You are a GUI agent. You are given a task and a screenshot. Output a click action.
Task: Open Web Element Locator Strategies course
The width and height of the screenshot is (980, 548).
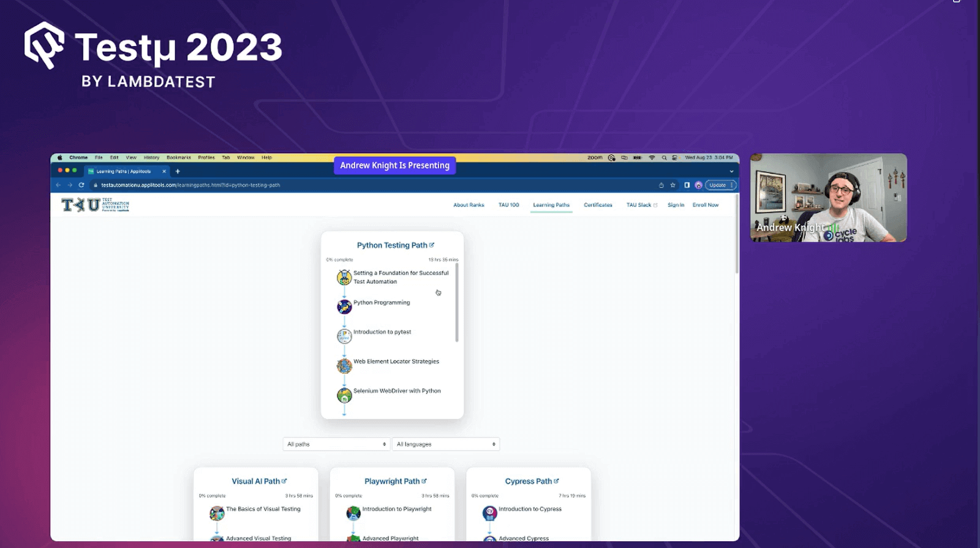point(396,361)
